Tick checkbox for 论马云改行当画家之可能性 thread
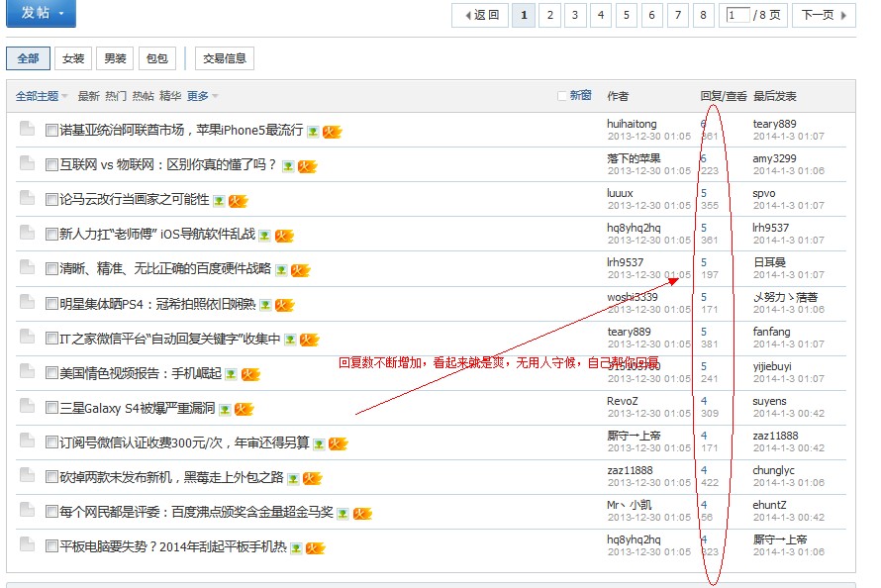881x588 pixels. tap(51, 199)
